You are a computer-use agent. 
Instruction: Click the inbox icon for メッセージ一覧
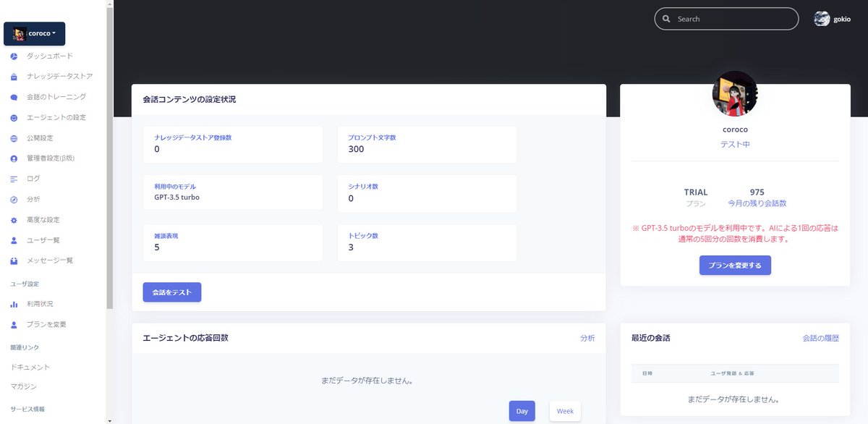(14, 260)
